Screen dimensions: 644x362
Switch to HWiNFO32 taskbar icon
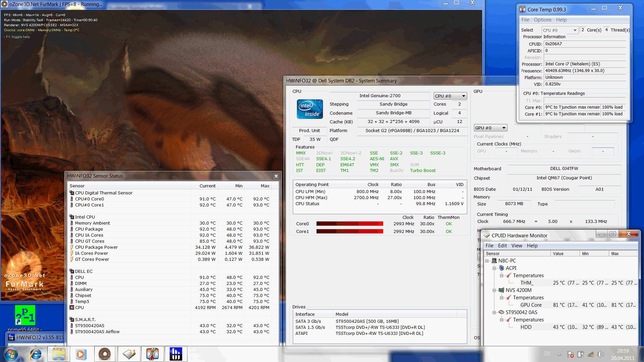(176, 354)
